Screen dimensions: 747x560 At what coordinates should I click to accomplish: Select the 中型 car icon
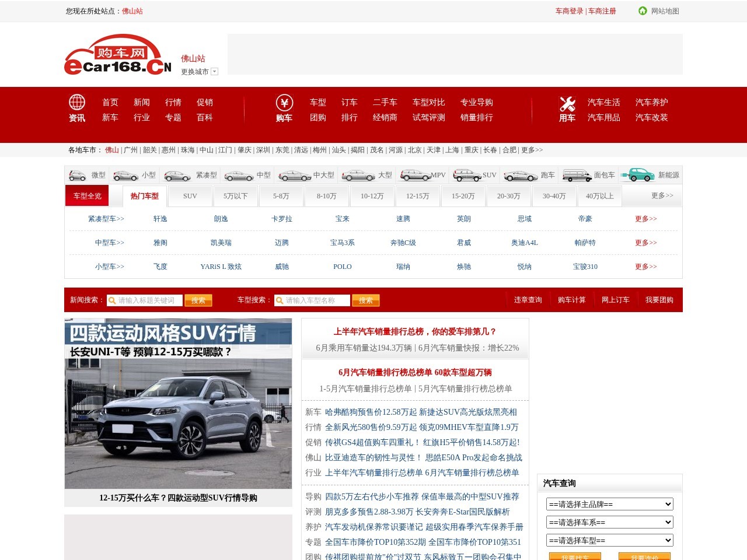pyautogui.click(x=239, y=176)
